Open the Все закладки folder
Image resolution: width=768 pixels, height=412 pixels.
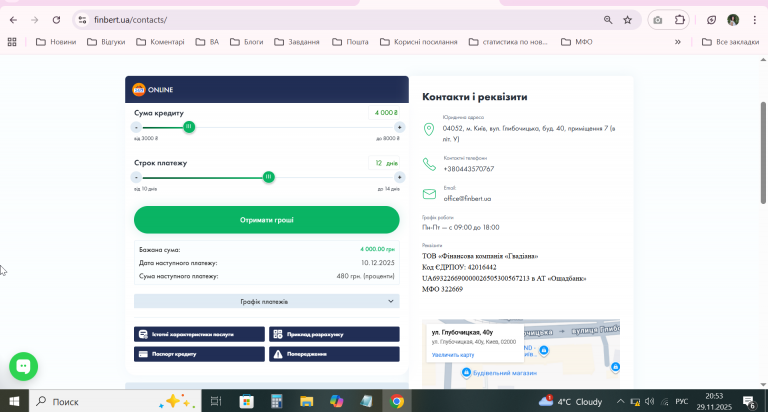coord(730,42)
